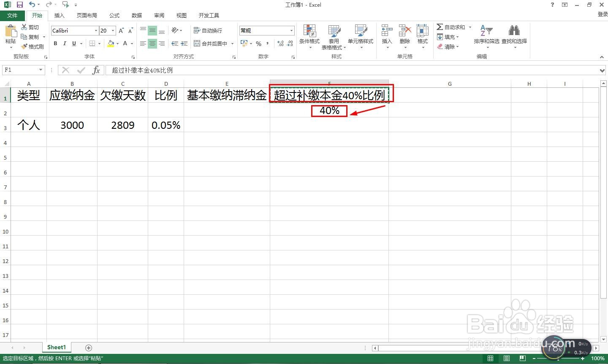Image resolution: width=608 pixels, height=364 pixels.
Task: Switch to the Data (数据) tab
Action: pos(137,15)
